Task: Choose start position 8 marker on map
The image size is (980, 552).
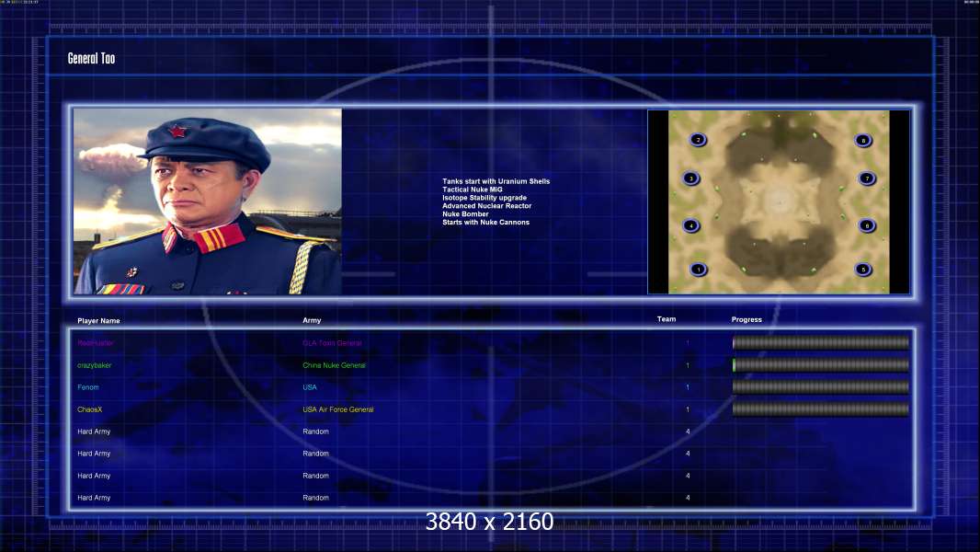Action: (863, 140)
